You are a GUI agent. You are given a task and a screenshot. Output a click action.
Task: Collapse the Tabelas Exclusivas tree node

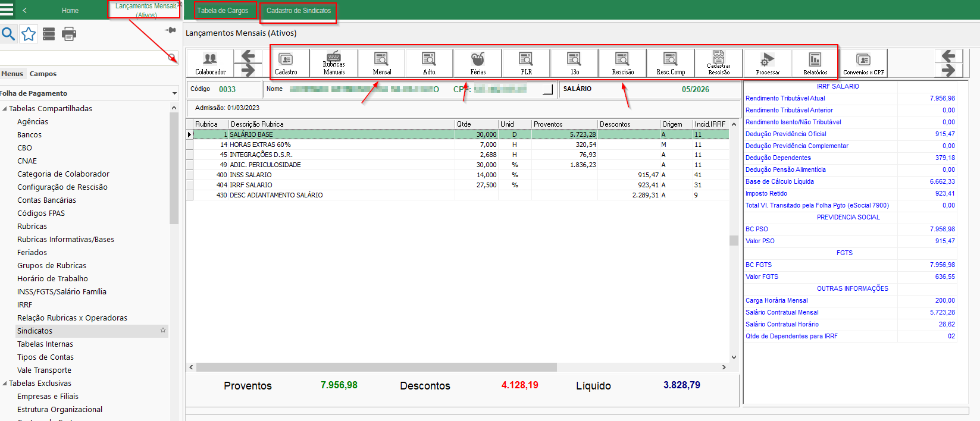[5, 384]
